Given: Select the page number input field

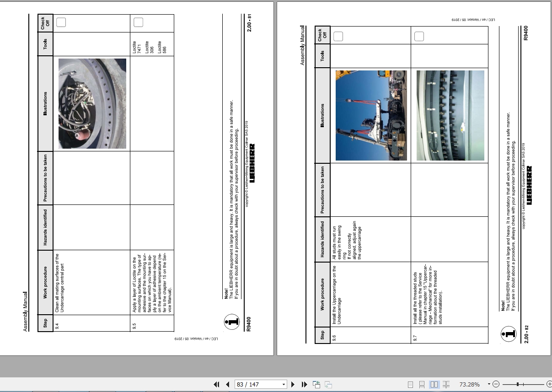Looking at the screenshot, I should coord(256,384).
